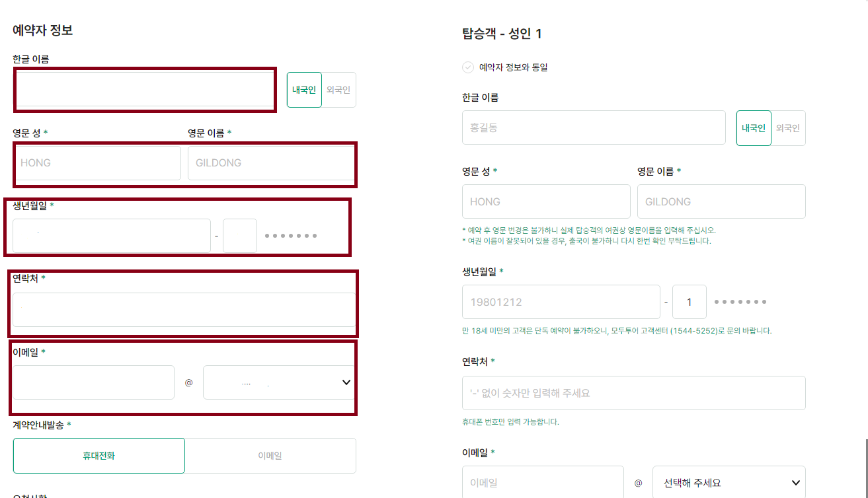Click the passenger 연락처 phone number field
Screen dimensions: 868x498
point(633,392)
